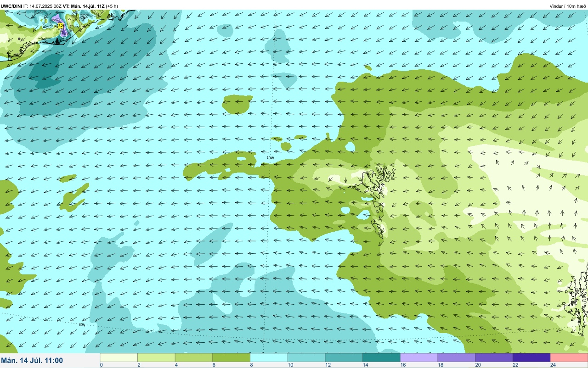Choose the dark indigo 22–24 legend swatch
The height and width of the screenshot is (368, 588).
(x=531, y=357)
